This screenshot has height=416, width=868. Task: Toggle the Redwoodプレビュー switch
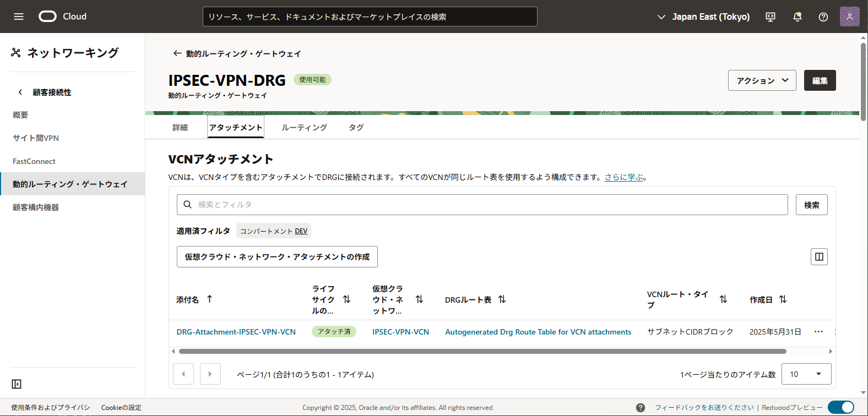[841, 407]
